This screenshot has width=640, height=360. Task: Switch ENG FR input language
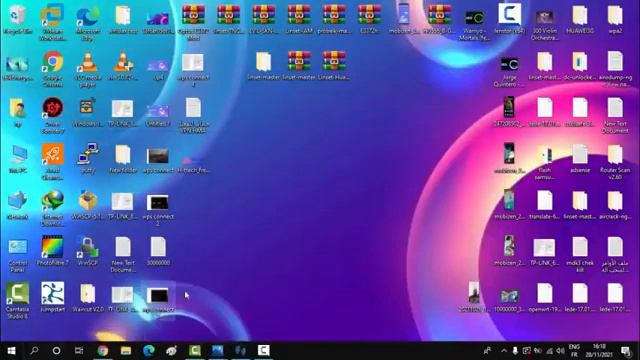(574, 351)
